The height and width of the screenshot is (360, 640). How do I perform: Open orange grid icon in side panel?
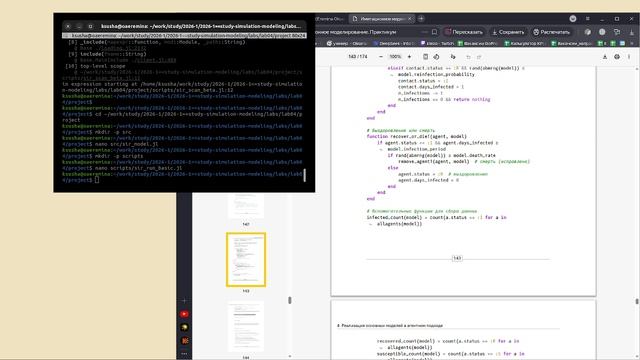(184, 341)
